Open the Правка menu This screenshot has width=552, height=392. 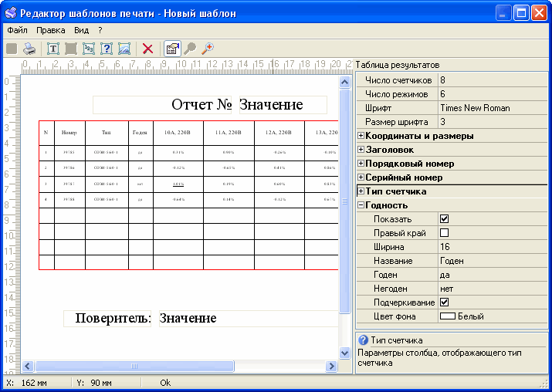(51, 30)
